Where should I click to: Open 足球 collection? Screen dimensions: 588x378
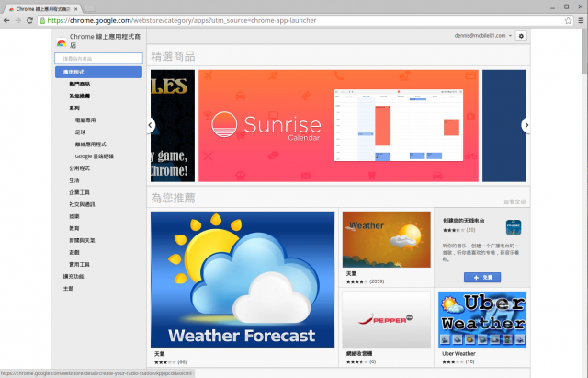click(x=80, y=132)
